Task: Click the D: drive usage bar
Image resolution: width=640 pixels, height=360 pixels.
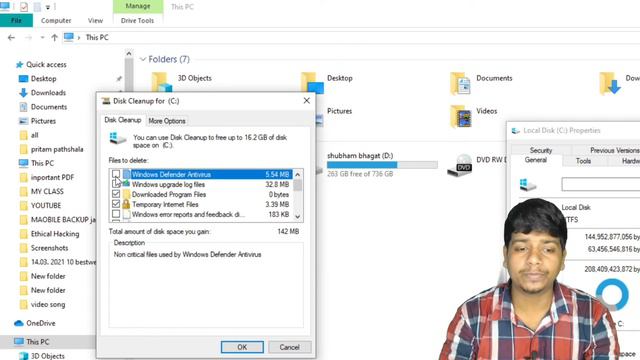Action: pyautogui.click(x=382, y=165)
